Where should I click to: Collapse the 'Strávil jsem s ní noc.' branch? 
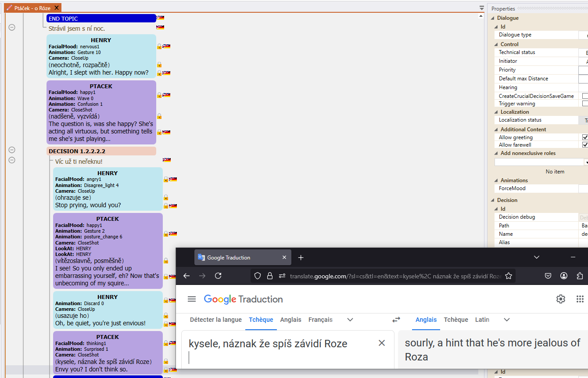pos(12,27)
